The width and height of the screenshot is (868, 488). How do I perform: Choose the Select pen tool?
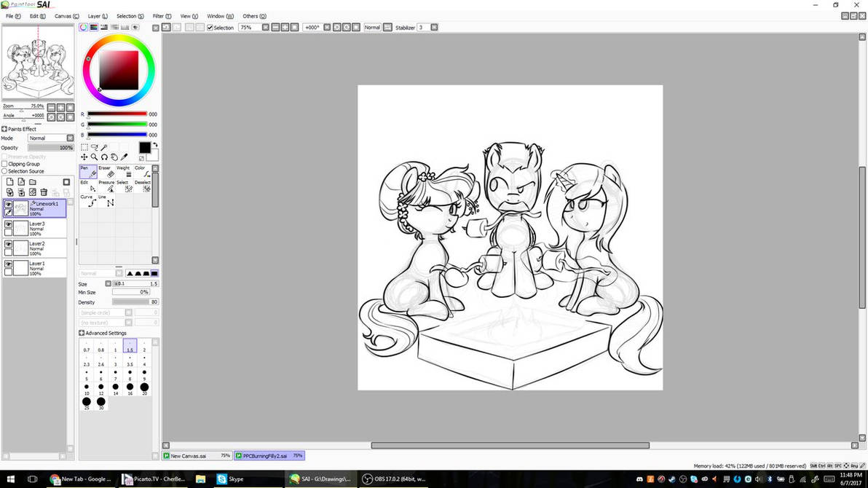click(x=124, y=186)
